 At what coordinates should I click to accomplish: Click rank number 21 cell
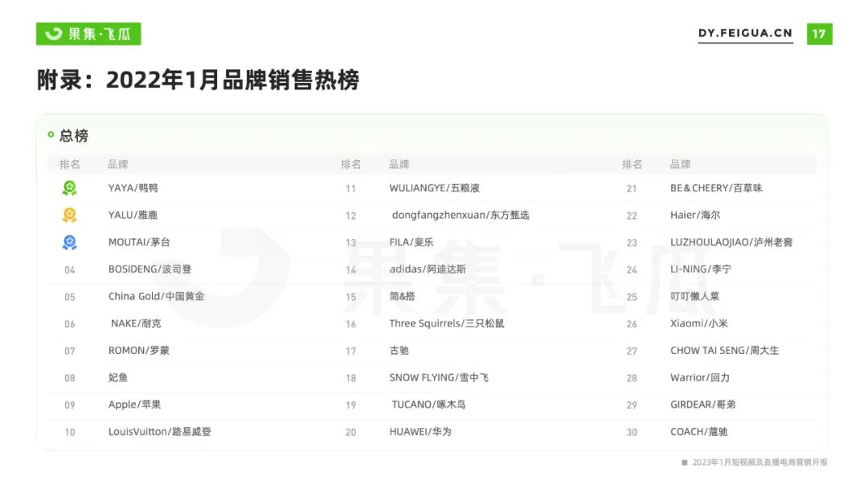pos(632,189)
